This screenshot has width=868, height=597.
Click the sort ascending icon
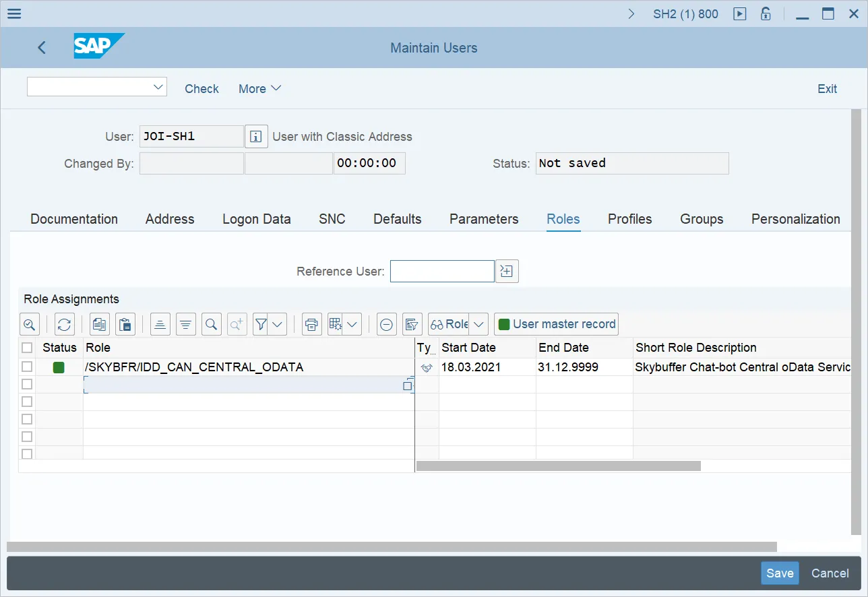tap(160, 324)
